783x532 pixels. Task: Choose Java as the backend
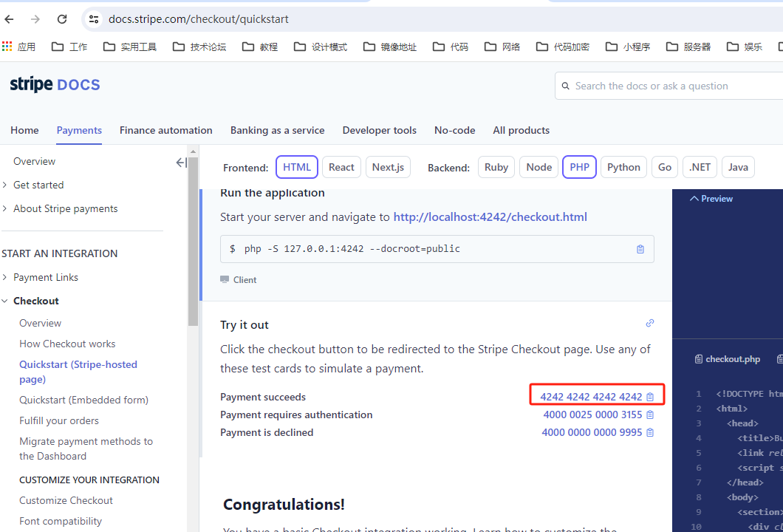(x=737, y=167)
